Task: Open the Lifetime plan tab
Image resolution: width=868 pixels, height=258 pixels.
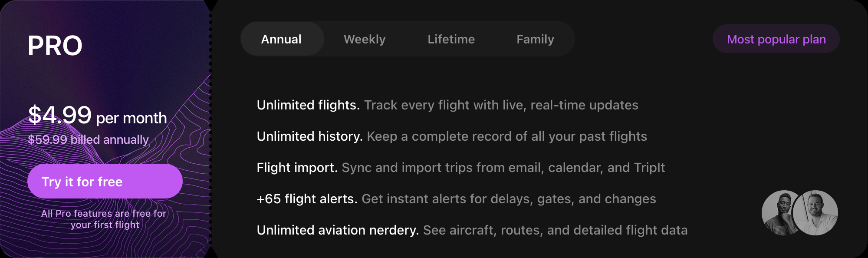Action: tap(451, 39)
